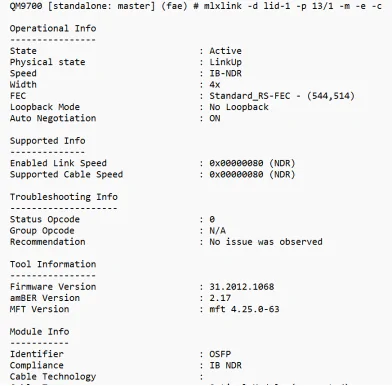Click the No Loopback value

239,107
